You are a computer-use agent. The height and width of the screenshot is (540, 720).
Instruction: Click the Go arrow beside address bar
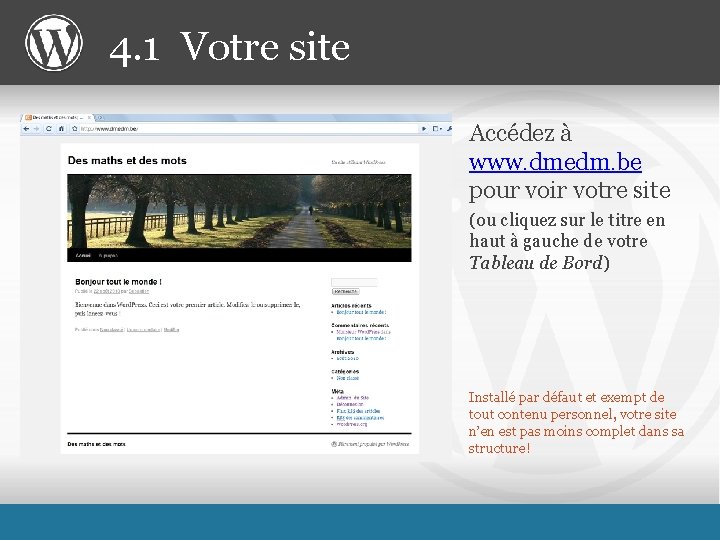click(x=424, y=129)
